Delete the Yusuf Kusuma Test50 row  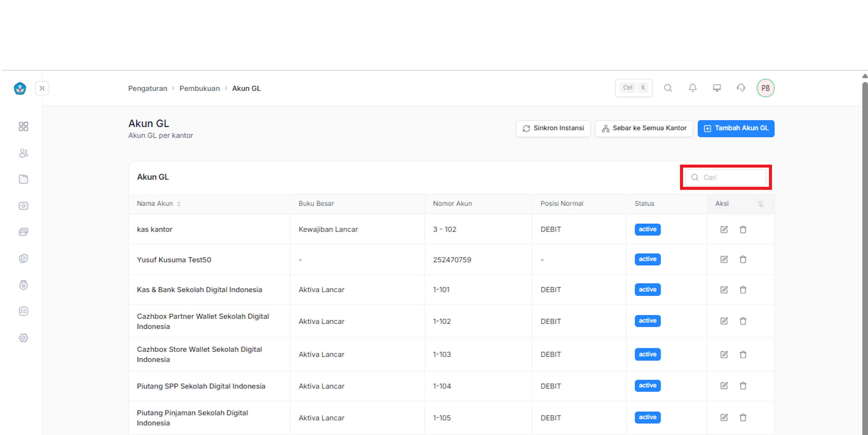(743, 259)
